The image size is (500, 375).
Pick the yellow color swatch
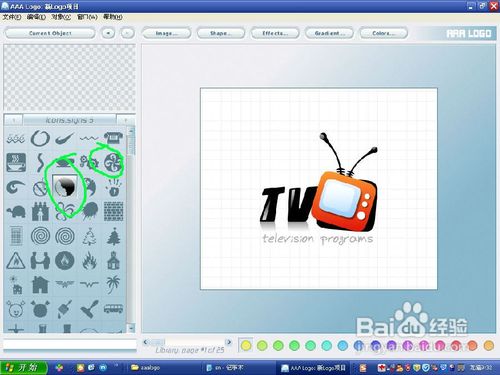246,346
